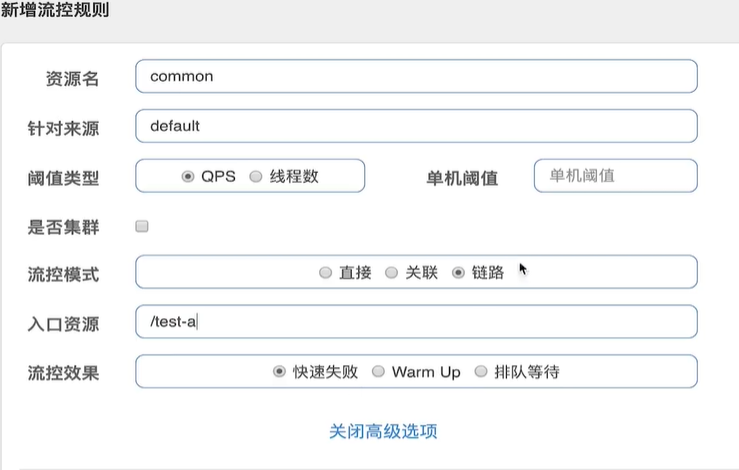Select the 线程数 radio button
The image size is (739, 470).
tap(256, 176)
